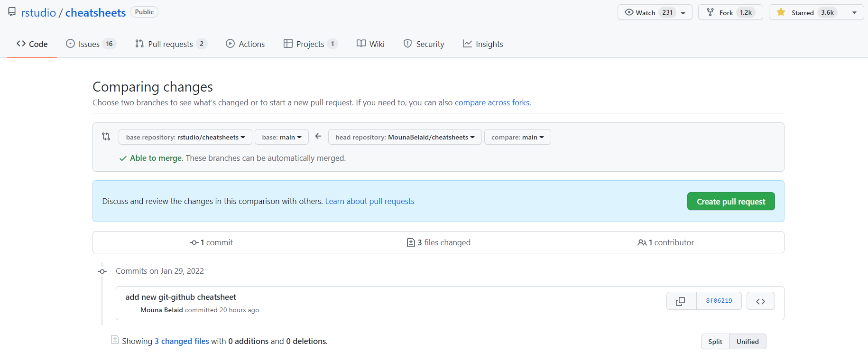The image size is (868, 353).
Task: Click the file diff icon beside Showing
Action: [115, 340]
